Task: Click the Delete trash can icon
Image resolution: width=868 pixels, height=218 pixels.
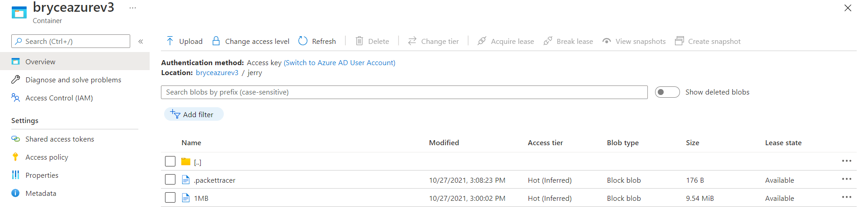Action: [359, 41]
